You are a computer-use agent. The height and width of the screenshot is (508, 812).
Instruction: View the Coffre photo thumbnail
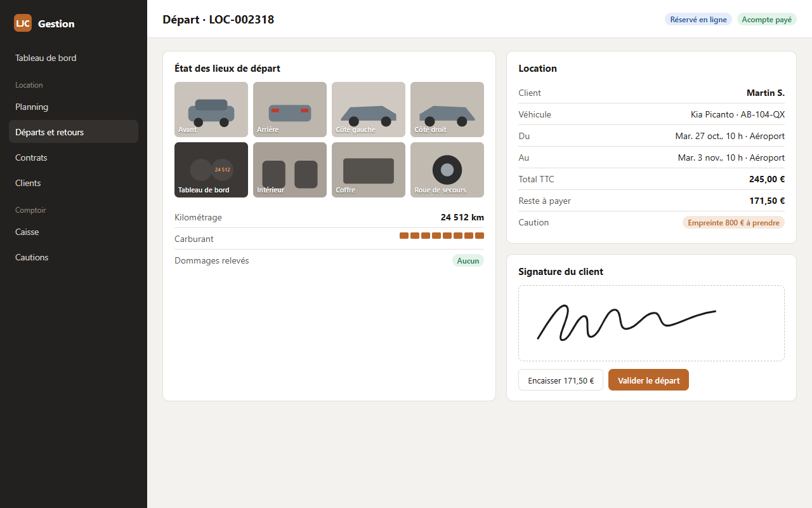click(369, 170)
